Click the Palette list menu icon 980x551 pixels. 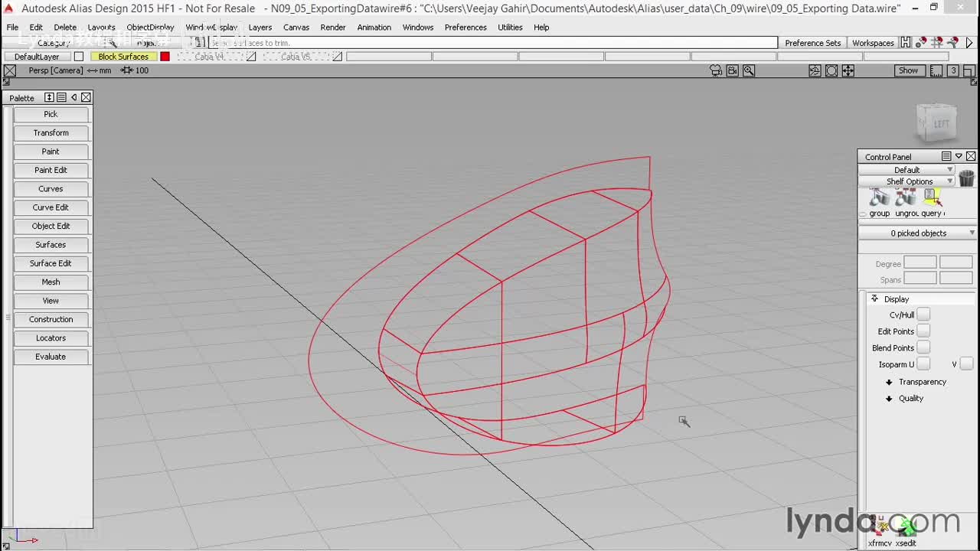coord(61,97)
